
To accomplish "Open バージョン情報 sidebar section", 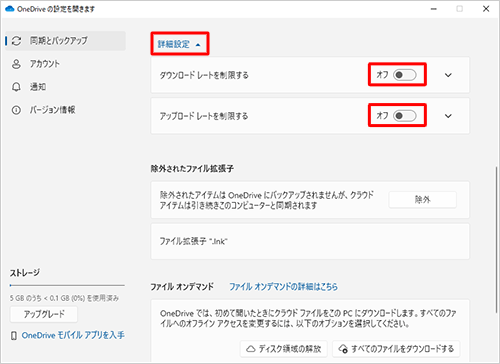I will click(52, 110).
